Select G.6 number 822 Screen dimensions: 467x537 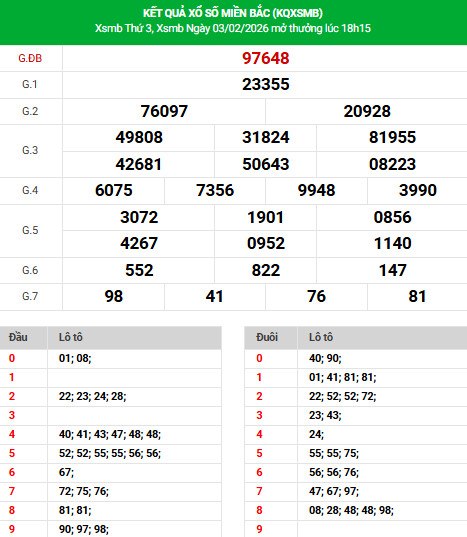pos(266,270)
